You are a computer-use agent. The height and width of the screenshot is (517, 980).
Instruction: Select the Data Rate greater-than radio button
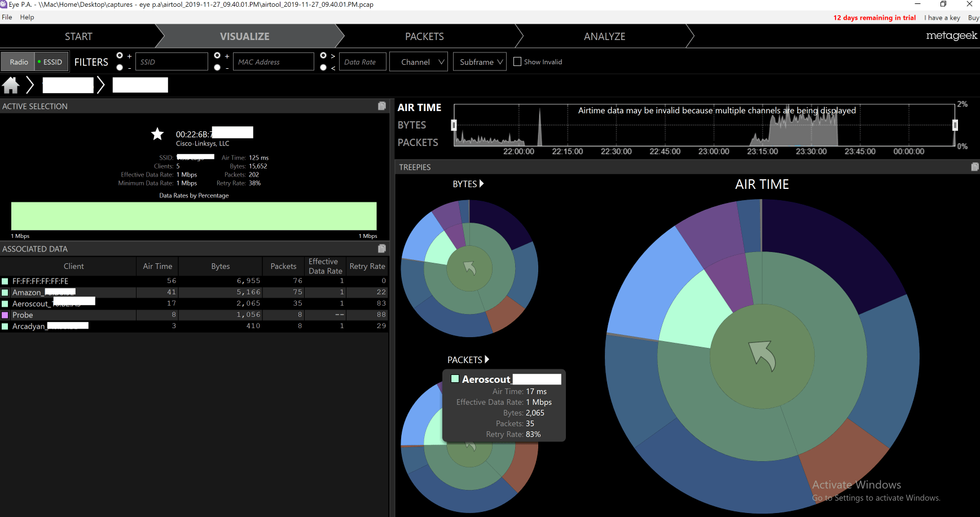323,55
